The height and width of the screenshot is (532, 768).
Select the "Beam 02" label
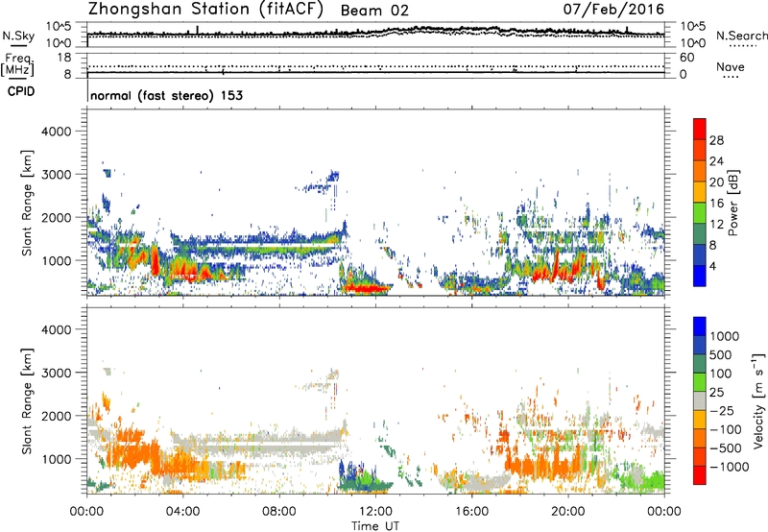pos(374,11)
